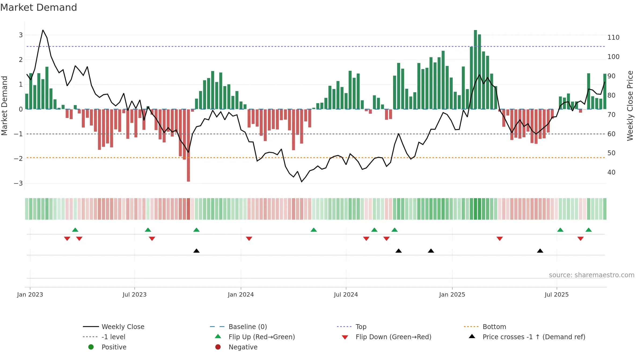Select the black price-cross marker near Nov 2024

pyautogui.click(x=431, y=251)
